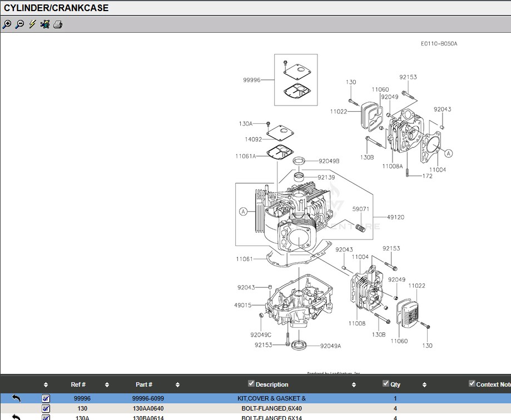Toggle the Context Notes column checkbox
511x420 pixels.
tap(472, 384)
